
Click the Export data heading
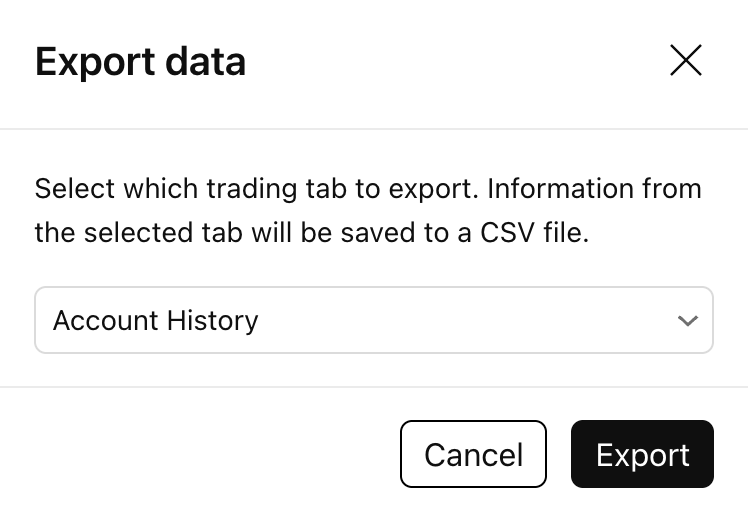click(140, 62)
